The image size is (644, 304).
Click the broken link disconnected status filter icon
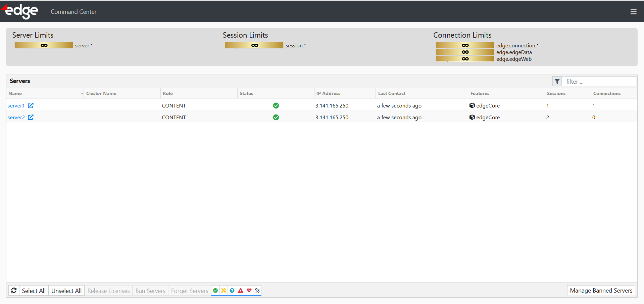coord(257,290)
